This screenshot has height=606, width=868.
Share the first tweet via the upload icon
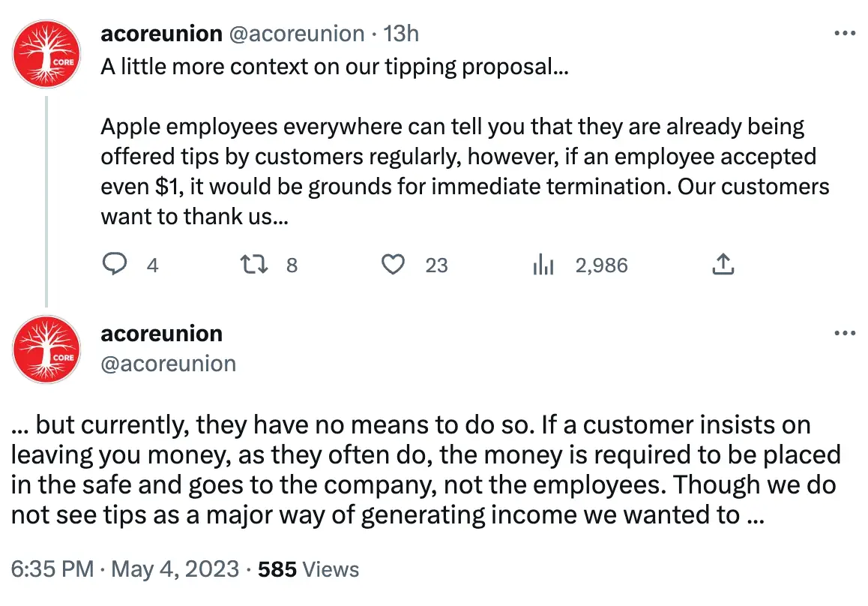pos(722,264)
